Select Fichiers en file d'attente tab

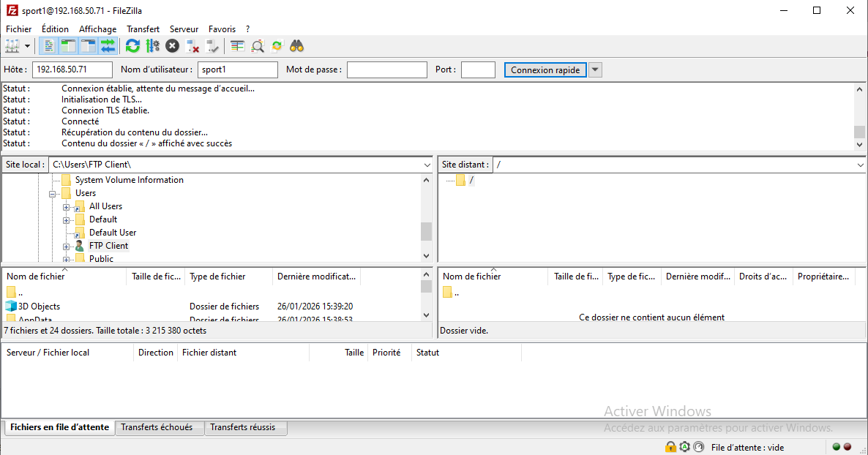[60, 427]
